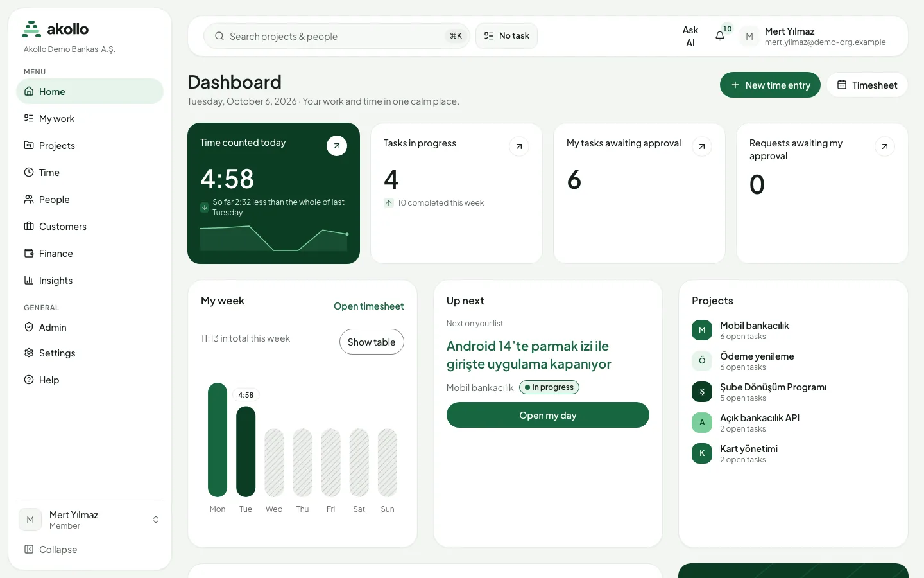The width and height of the screenshot is (924, 578).
Task: Open My tasks awaiting approval arrow
Action: [702, 146]
